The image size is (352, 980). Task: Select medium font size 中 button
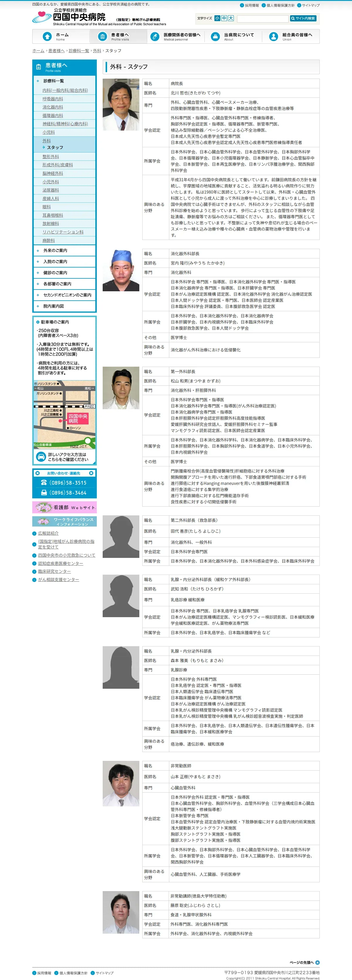point(224,18)
